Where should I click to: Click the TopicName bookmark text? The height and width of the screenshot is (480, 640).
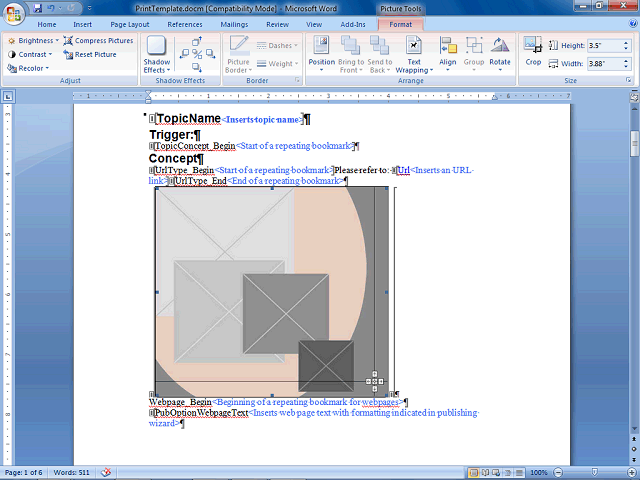point(189,118)
